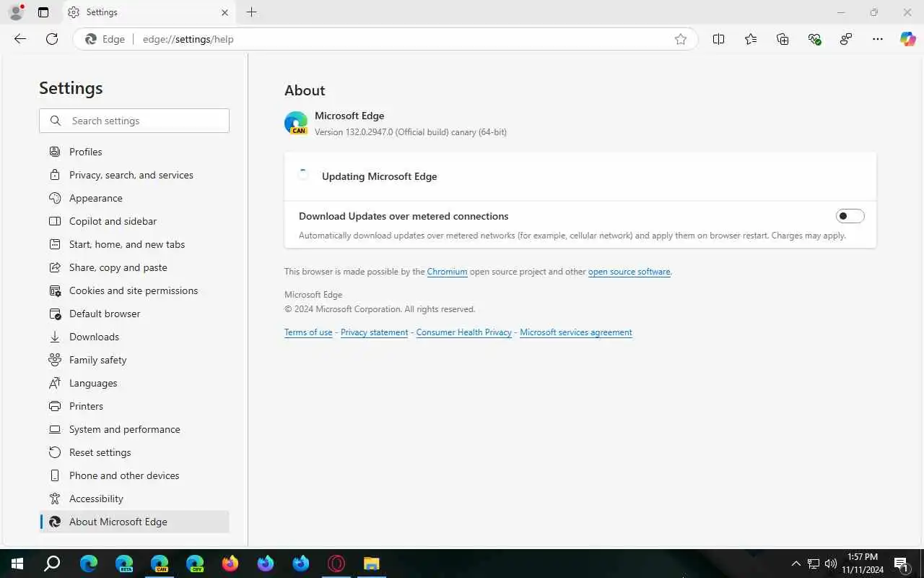Open the profile avatar icon

16,12
